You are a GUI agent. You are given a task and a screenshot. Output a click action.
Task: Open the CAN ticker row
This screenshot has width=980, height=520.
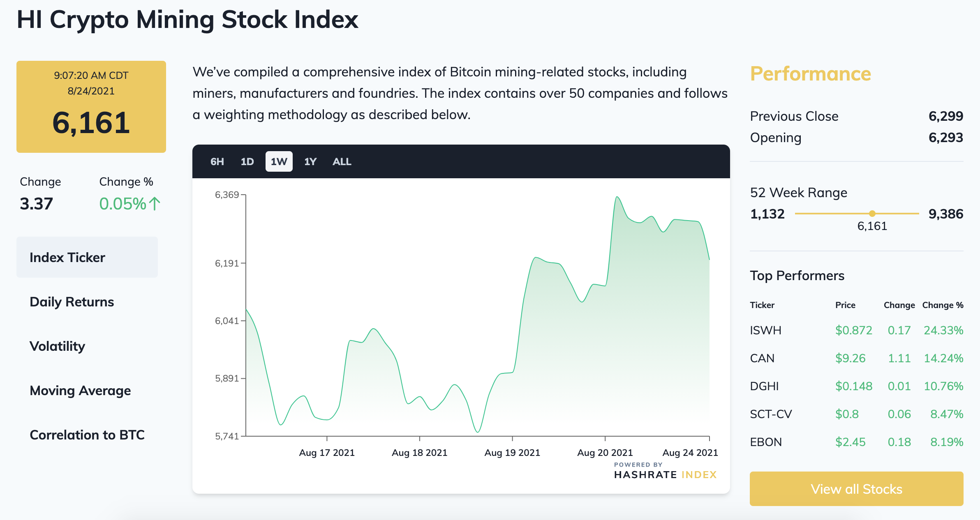(857, 358)
